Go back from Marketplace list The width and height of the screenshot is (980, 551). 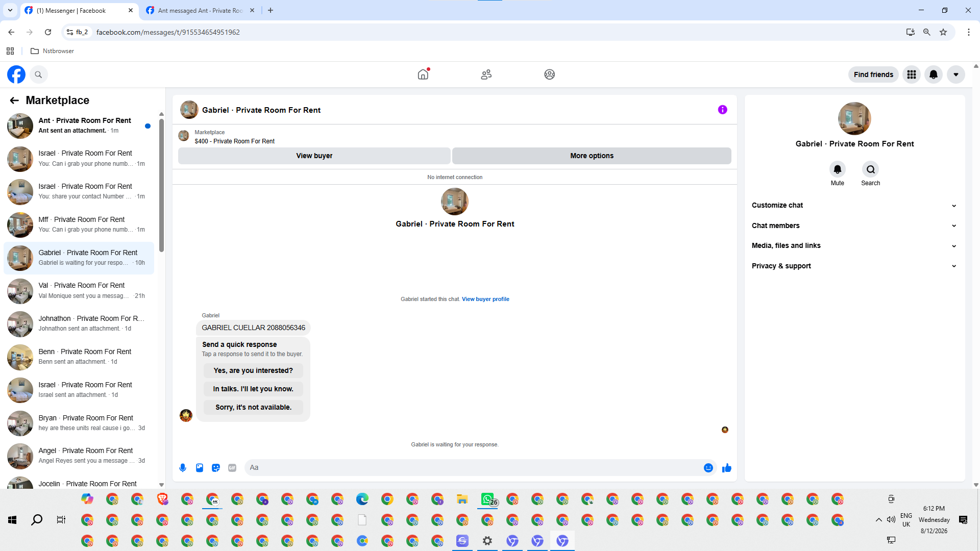[x=14, y=101]
